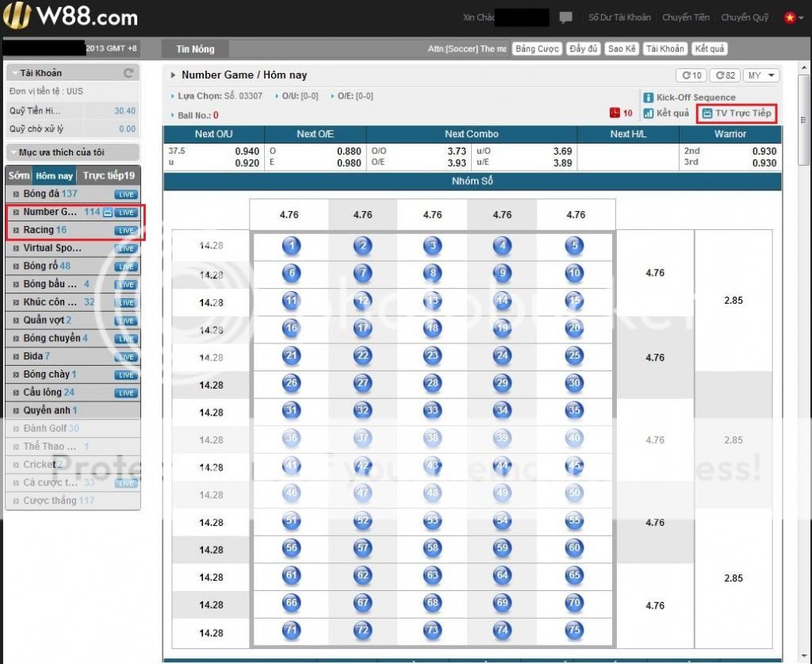Image resolution: width=812 pixels, height=664 pixels.
Task: Collapse the Tài Khoản panel
Action: tap(13, 73)
